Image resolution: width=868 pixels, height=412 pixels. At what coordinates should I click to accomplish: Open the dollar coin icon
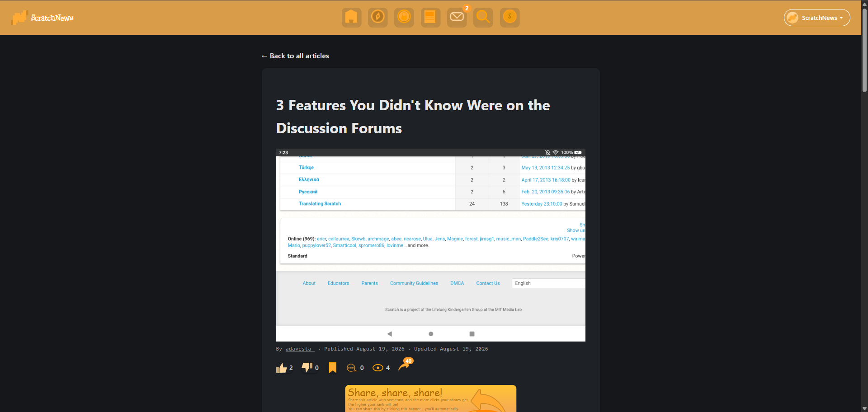(509, 18)
